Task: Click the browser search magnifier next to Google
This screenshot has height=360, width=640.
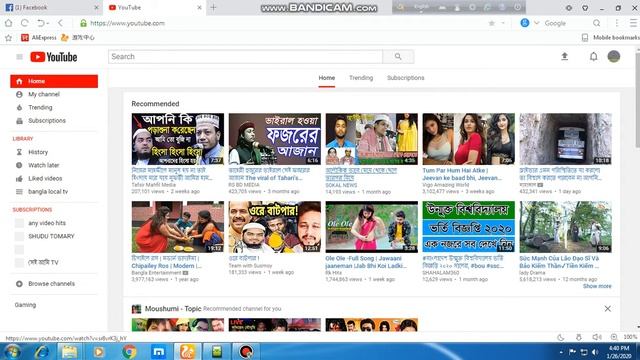Action: [596, 23]
